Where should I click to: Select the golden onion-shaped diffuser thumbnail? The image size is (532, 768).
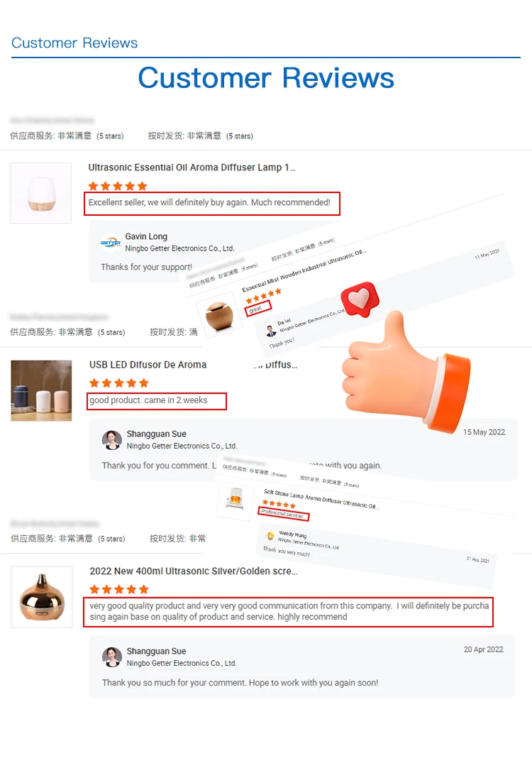[42, 597]
